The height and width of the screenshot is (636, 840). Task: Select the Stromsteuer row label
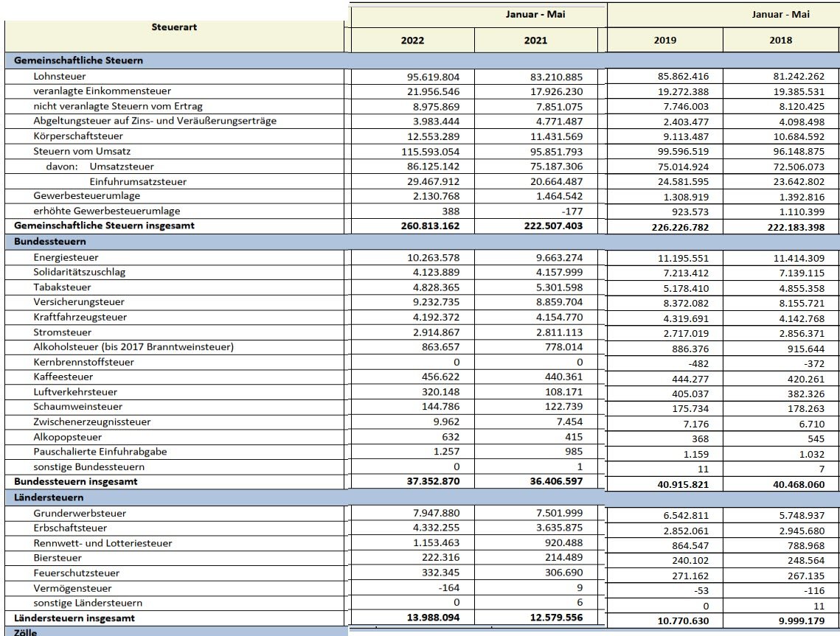pos(62,332)
